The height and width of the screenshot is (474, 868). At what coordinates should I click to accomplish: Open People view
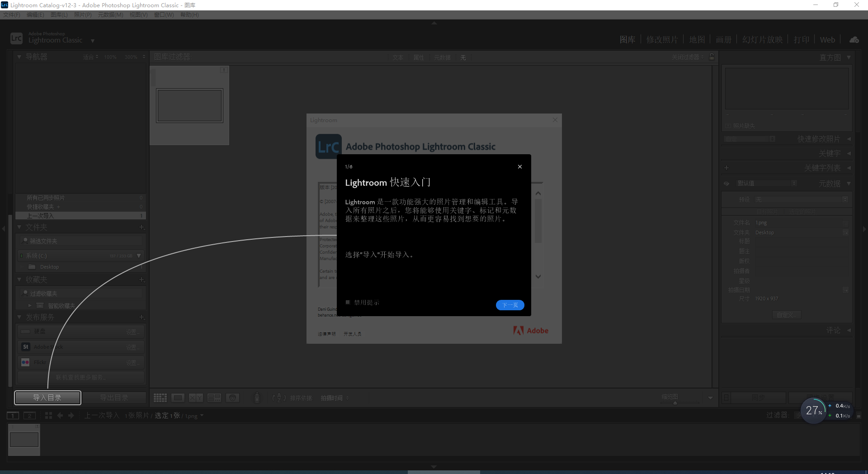click(233, 398)
